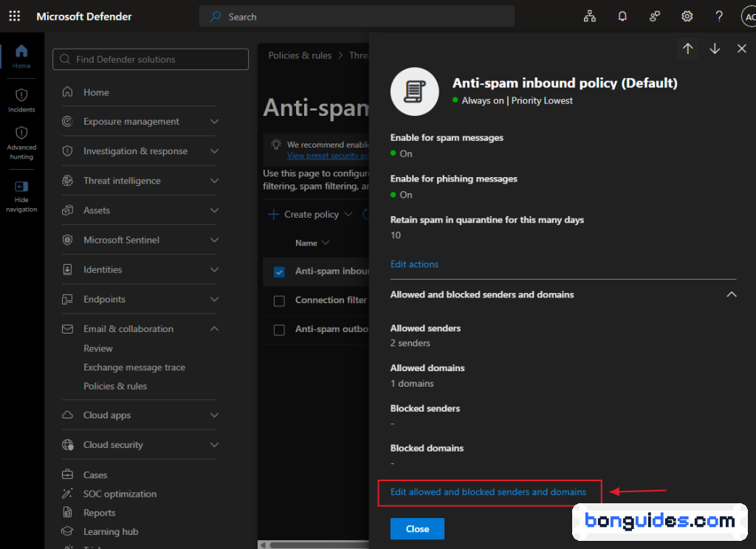The width and height of the screenshot is (756, 549).
Task: Open the help question mark icon
Action: coord(719,16)
